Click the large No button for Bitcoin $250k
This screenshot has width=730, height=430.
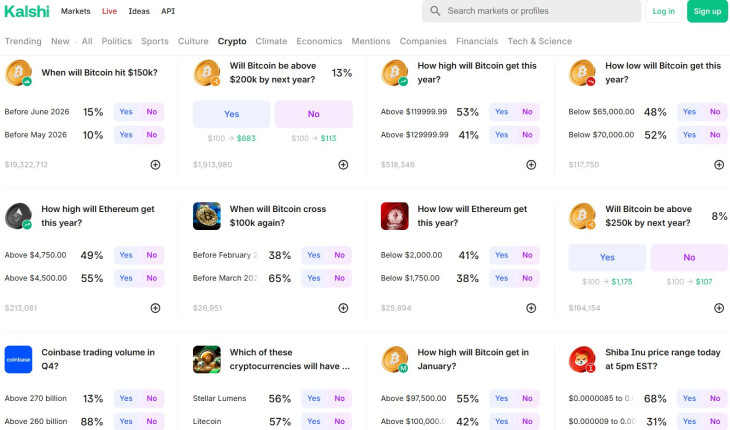[689, 258]
